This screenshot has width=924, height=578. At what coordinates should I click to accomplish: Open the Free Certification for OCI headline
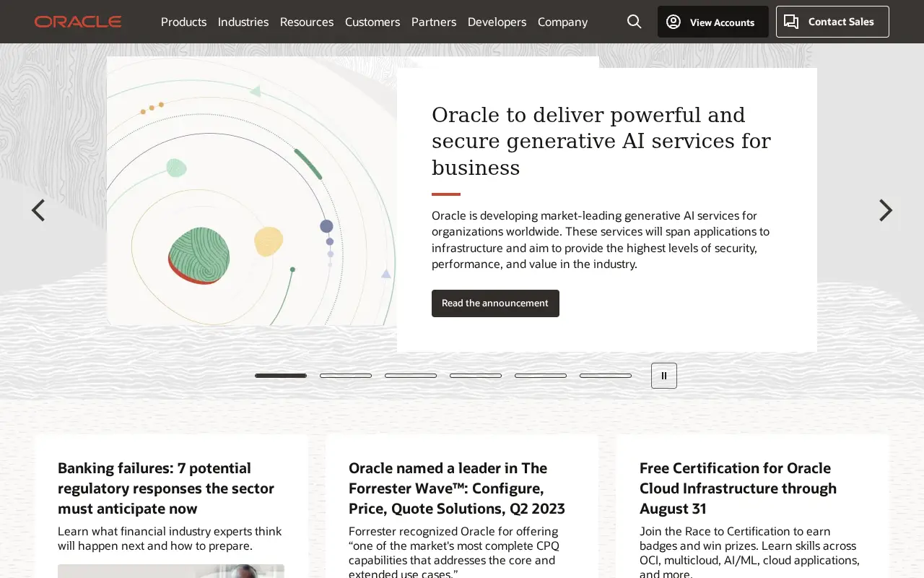tap(738, 488)
